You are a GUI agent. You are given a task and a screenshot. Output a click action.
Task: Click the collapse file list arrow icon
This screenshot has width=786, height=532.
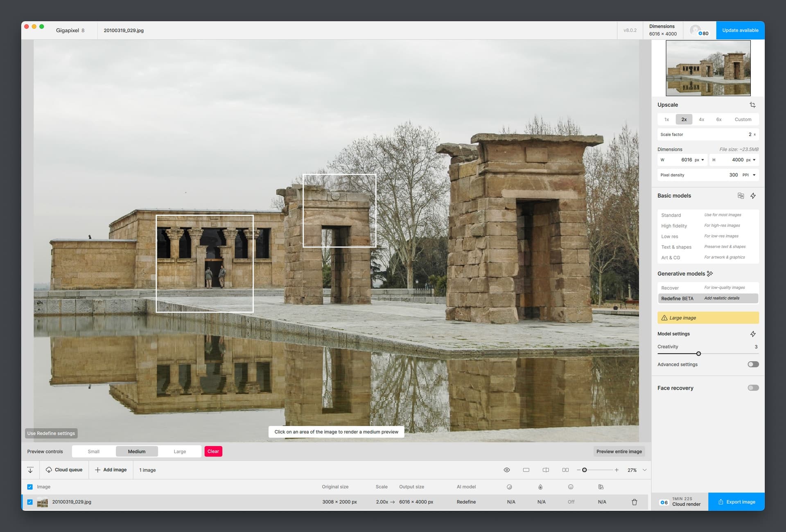click(x=30, y=470)
